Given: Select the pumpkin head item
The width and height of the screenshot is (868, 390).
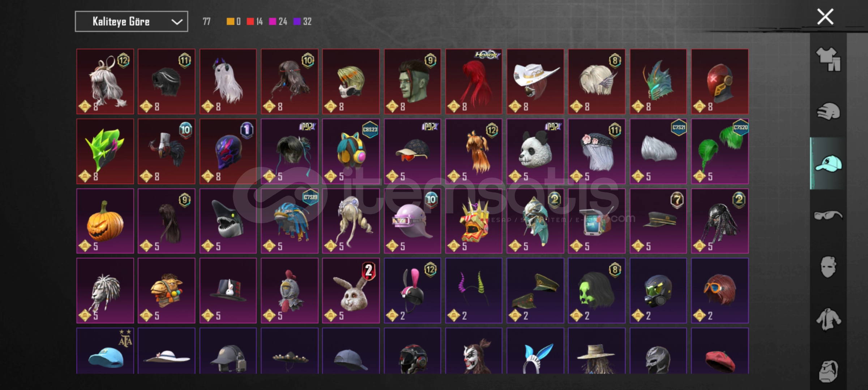Looking at the screenshot, I should 105,221.
